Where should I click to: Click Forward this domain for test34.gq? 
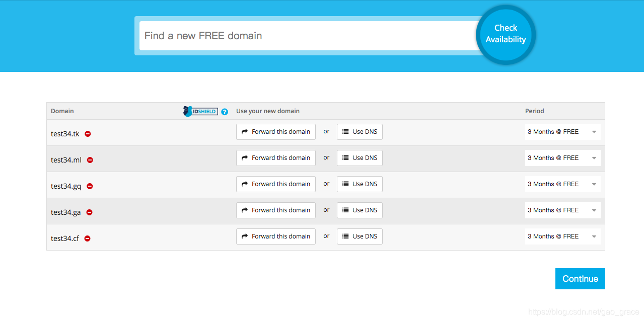(276, 184)
